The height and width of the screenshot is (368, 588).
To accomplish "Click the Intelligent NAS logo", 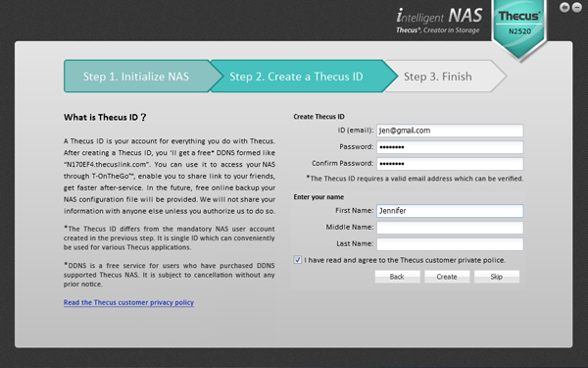I will [x=439, y=17].
